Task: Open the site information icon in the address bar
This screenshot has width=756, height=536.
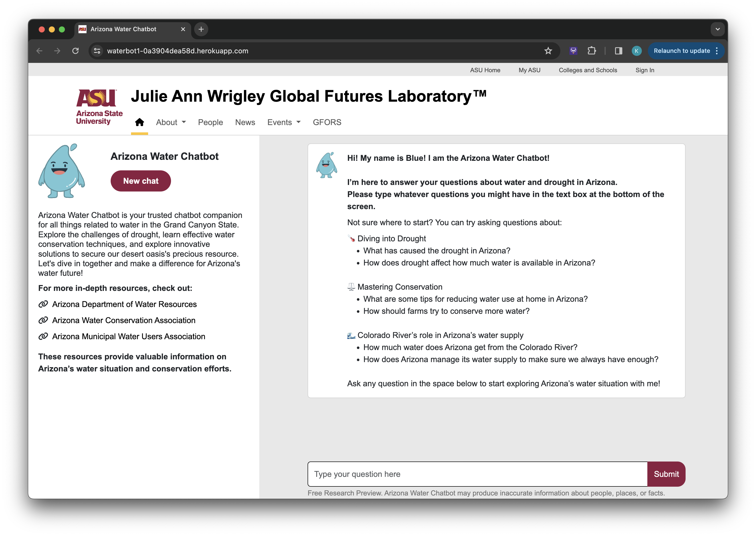Action: (x=97, y=51)
